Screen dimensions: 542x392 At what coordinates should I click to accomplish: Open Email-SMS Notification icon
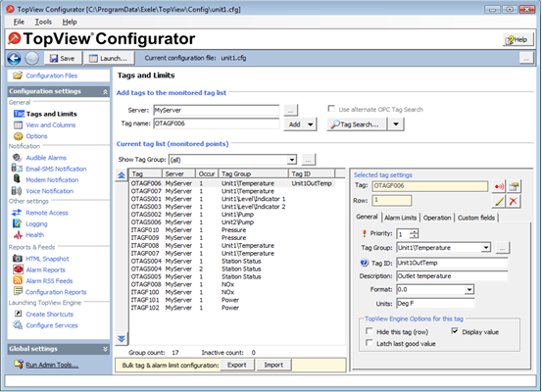pos(17,169)
